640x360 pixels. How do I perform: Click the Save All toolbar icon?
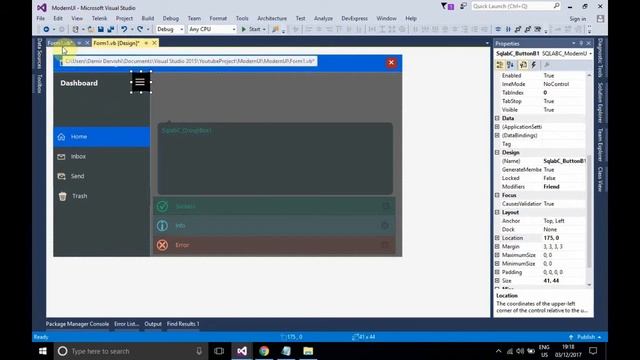click(x=110, y=29)
